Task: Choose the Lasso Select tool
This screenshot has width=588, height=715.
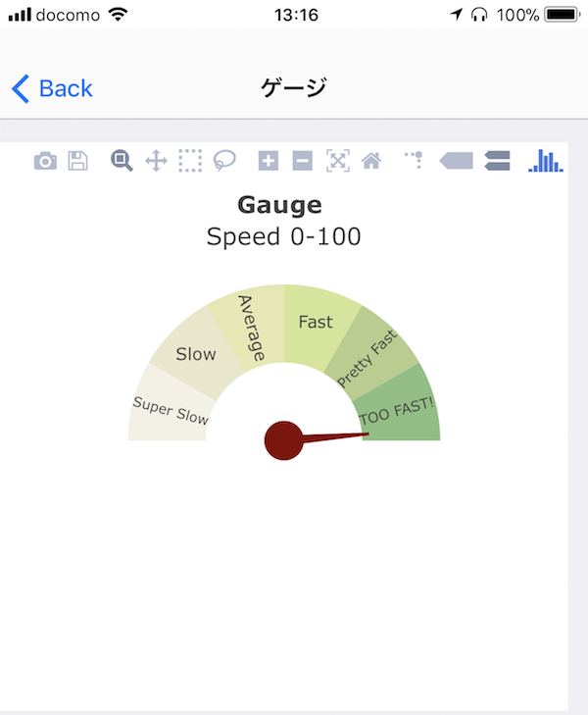Action: coord(224,161)
